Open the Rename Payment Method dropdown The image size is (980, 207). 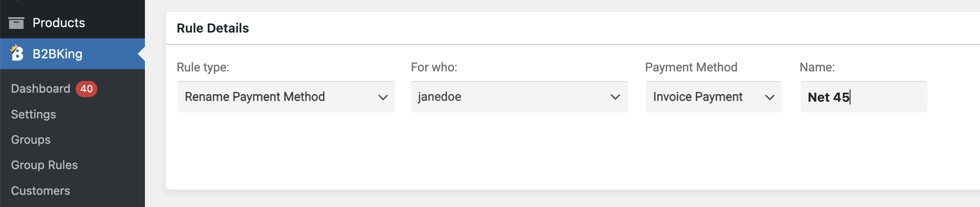pyautogui.click(x=286, y=97)
